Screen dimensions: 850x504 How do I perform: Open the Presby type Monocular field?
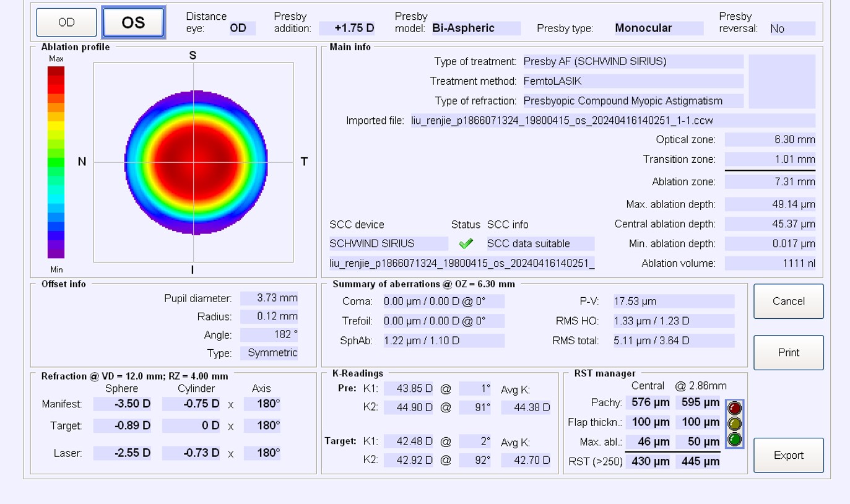pos(657,28)
